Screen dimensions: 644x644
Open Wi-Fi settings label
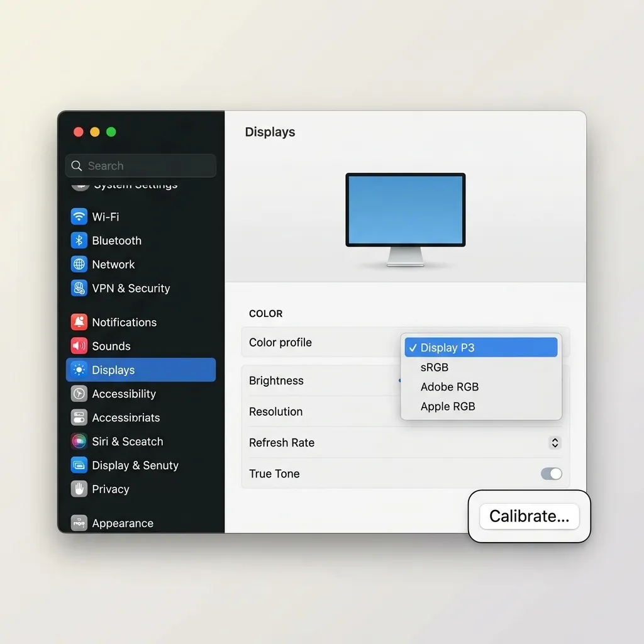(x=106, y=217)
